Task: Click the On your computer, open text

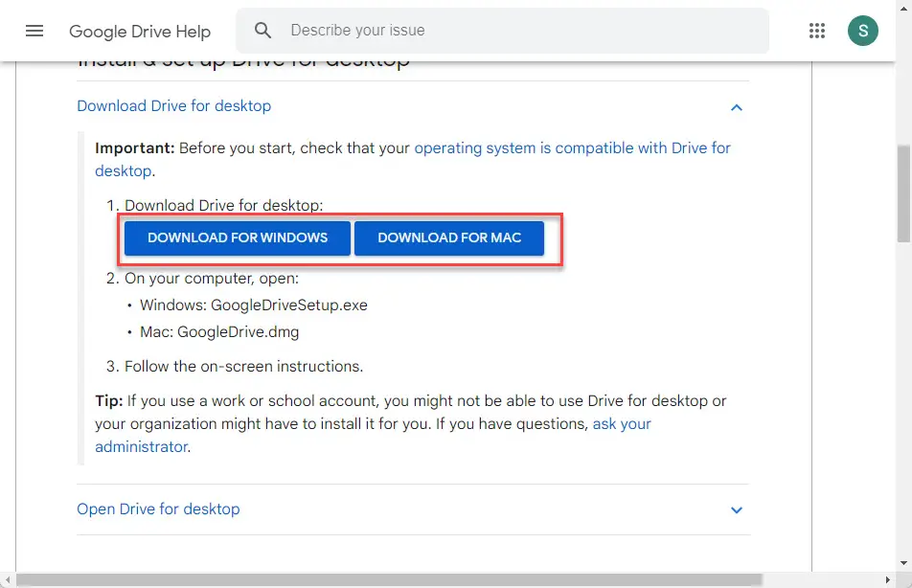Action: (x=212, y=279)
